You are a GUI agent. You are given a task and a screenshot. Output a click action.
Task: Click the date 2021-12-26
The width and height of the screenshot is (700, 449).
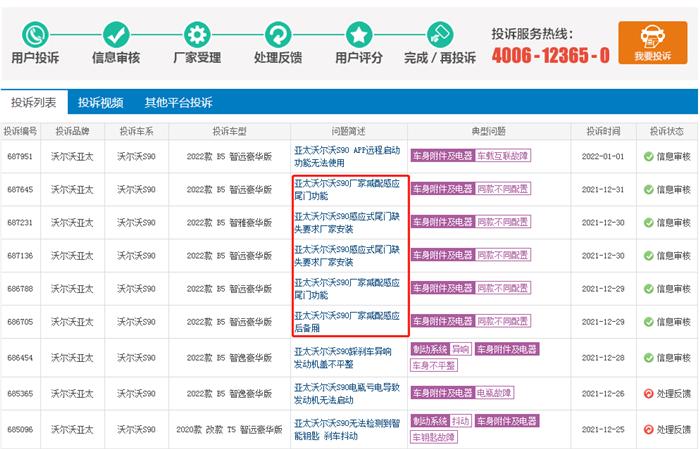(603, 394)
